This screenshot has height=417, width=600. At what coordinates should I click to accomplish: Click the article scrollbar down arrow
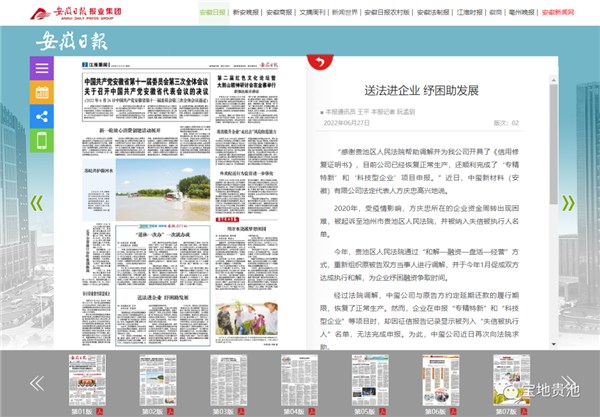pos(553,344)
